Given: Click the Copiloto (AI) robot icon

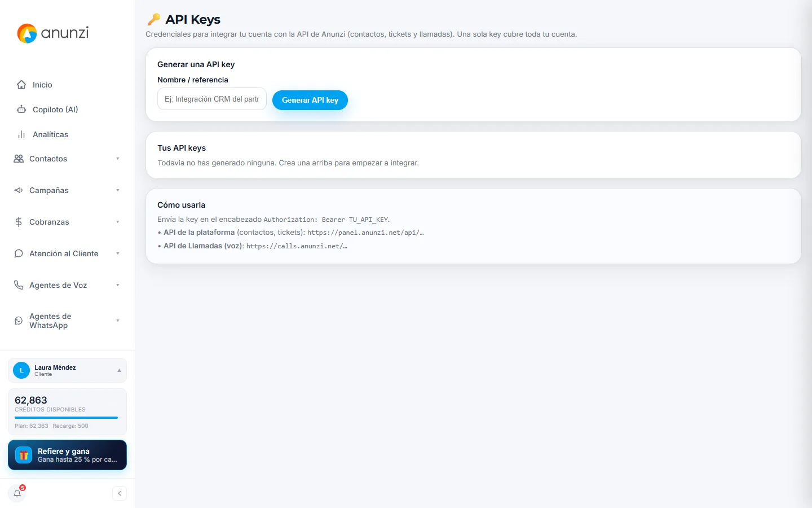Looking at the screenshot, I should pos(21,110).
